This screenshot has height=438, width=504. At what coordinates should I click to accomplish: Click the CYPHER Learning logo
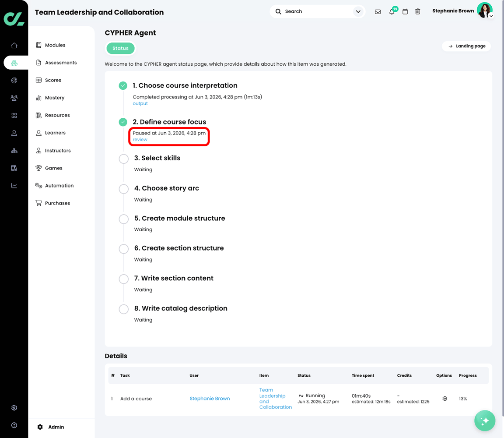[x=14, y=19]
